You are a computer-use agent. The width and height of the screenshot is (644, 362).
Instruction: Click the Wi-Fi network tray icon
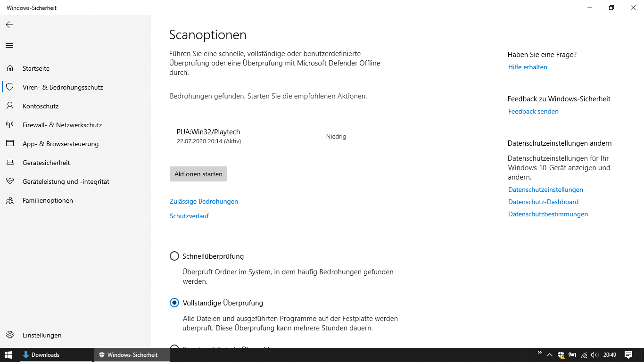tap(584, 355)
